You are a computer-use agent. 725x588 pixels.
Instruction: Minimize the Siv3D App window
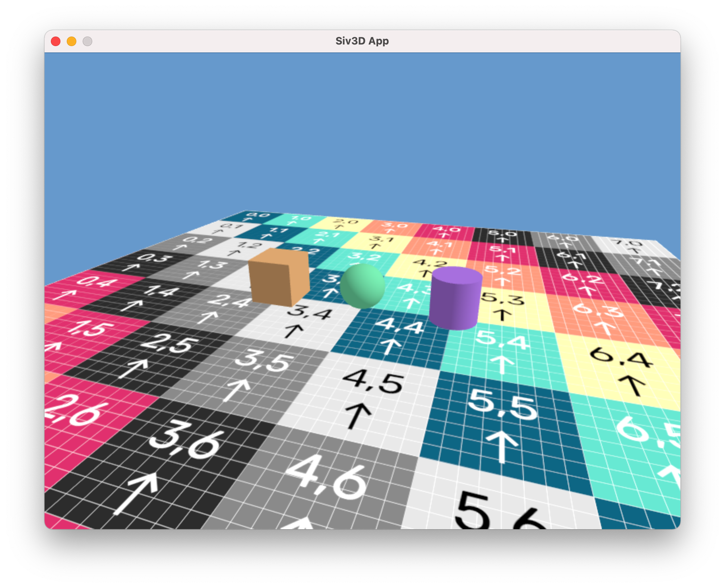(x=72, y=41)
